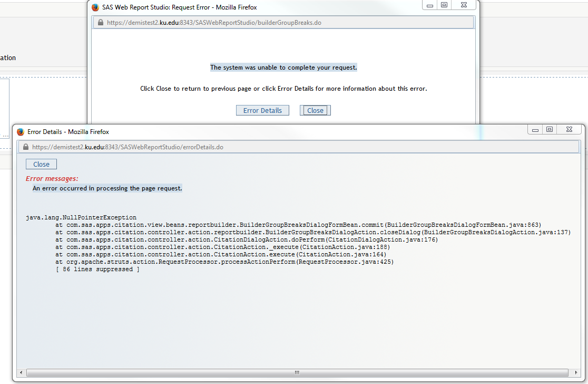Click right arrow of horizontal scrollbar
The width and height of the screenshot is (588, 384).
[576, 372]
